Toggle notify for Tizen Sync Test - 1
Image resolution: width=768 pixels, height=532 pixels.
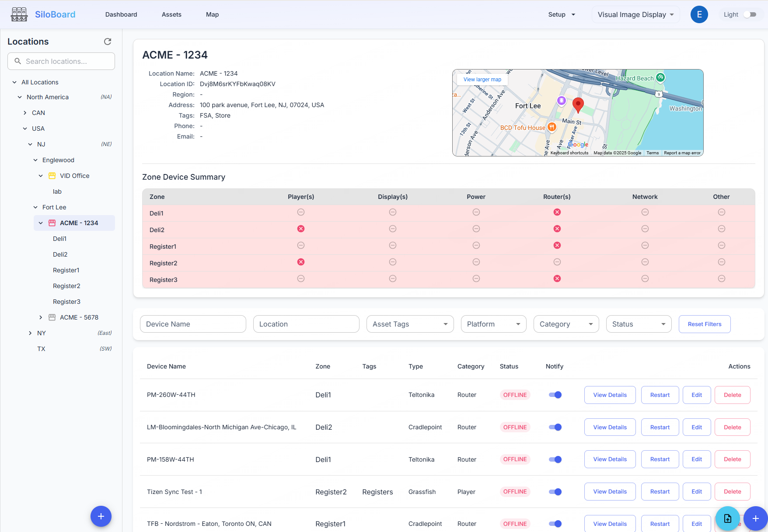pos(555,492)
